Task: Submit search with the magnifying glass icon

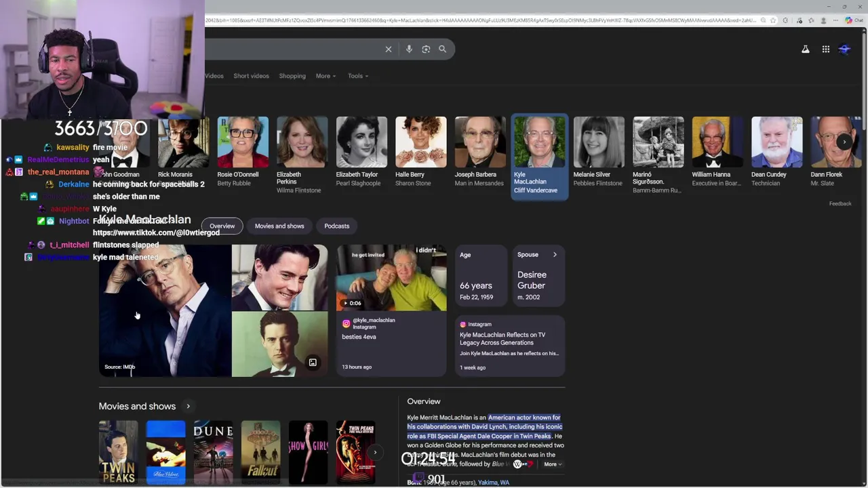Action: [x=442, y=49]
